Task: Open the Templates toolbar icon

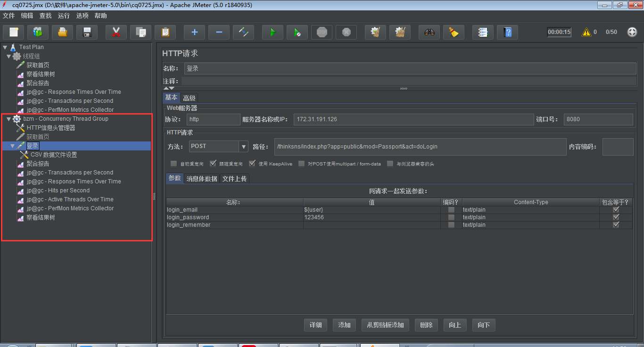Action: (38, 32)
